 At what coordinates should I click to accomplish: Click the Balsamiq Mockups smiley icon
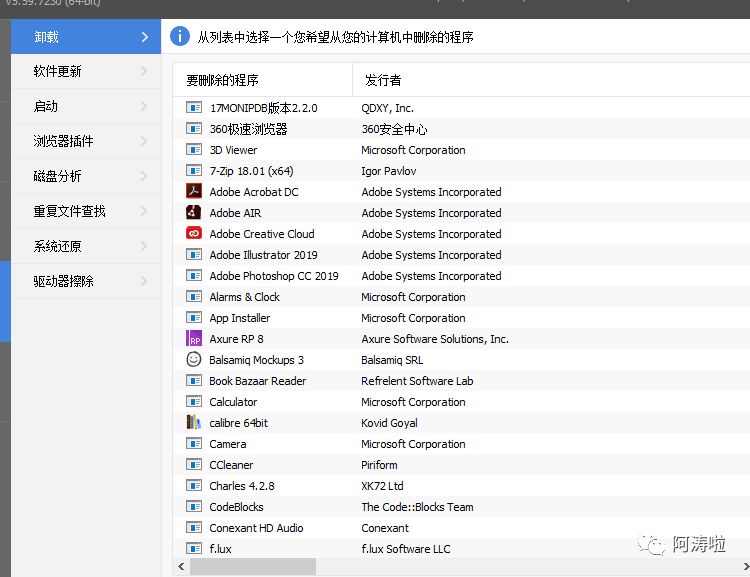194,359
